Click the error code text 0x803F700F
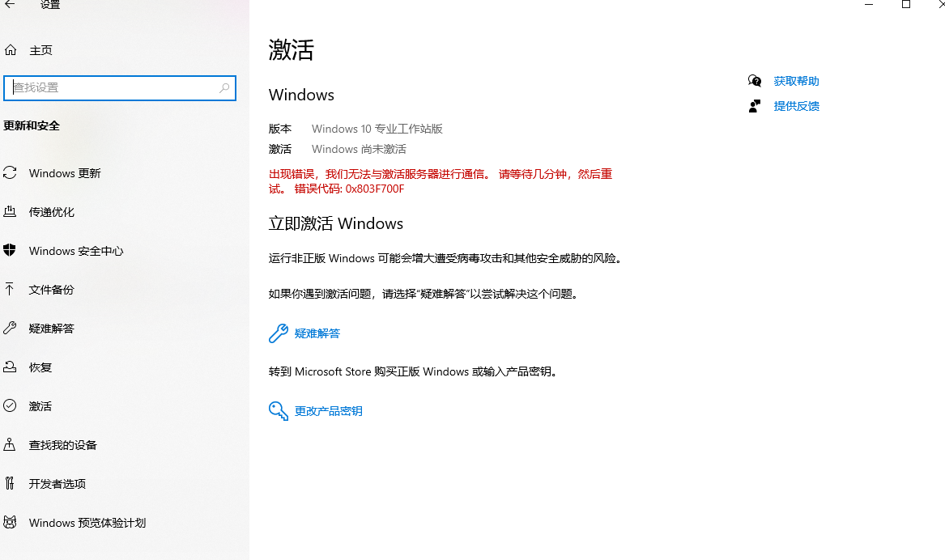 [375, 189]
